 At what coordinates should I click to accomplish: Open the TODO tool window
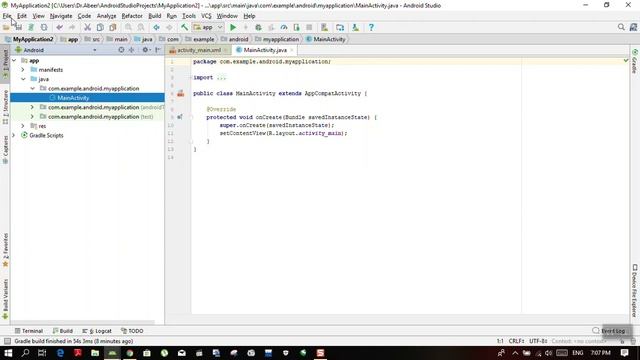(x=132, y=331)
